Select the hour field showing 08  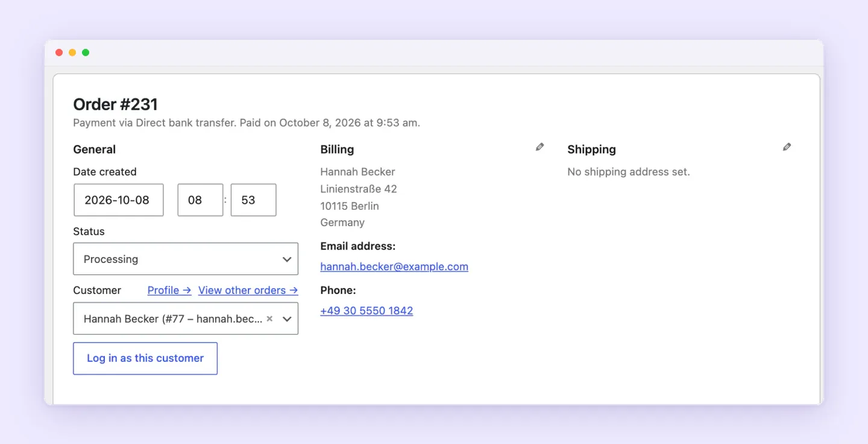[x=200, y=200]
